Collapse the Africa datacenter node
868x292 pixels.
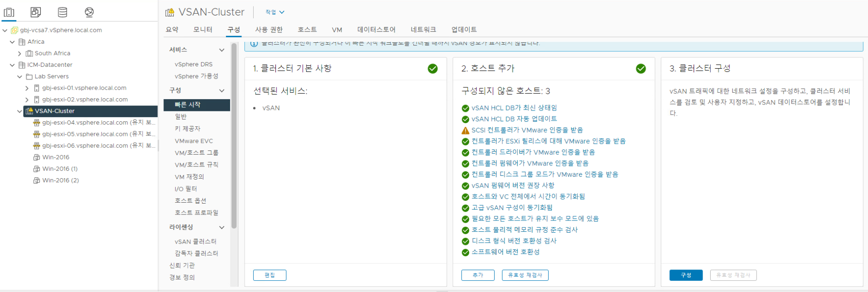point(12,42)
